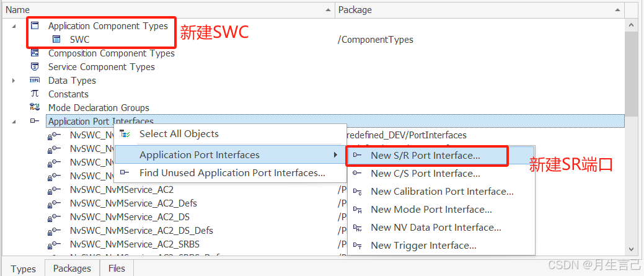Click the New S/R Port Interface icon
This screenshot has width=644, height=276.
point(358,155)
